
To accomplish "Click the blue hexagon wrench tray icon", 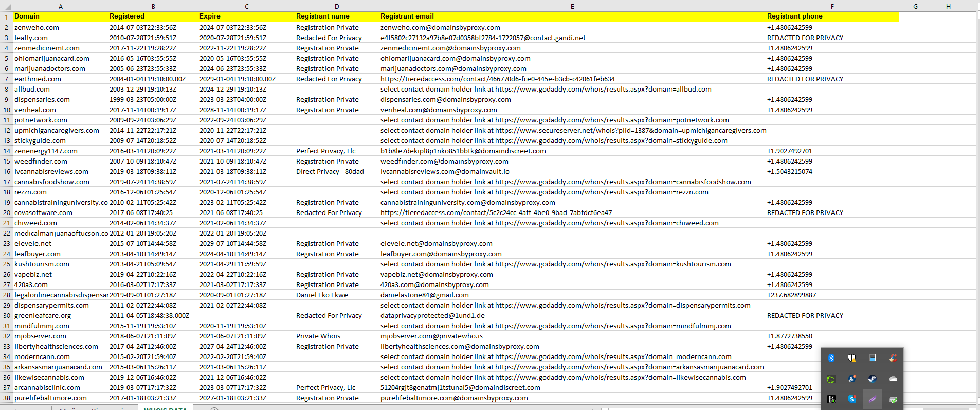I will pos(852,379).
